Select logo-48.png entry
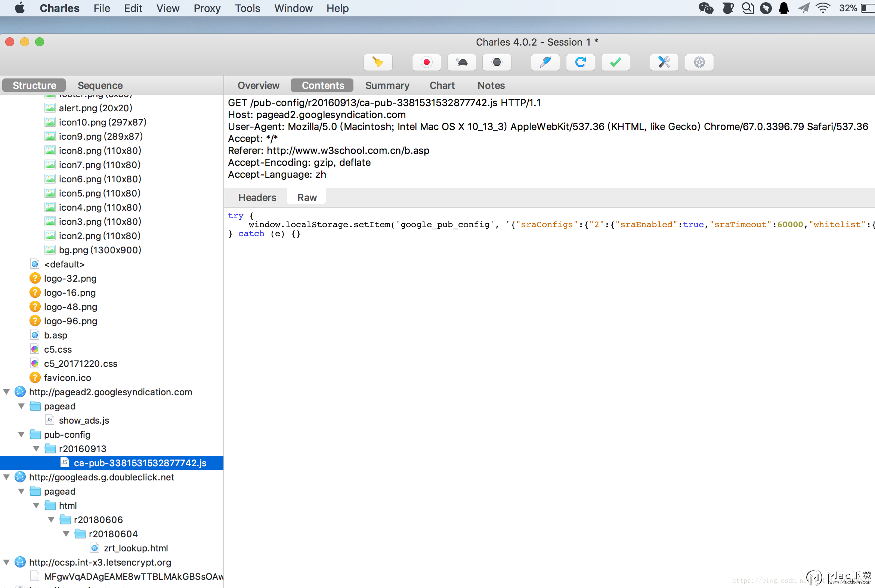 (x=71, y=307)
